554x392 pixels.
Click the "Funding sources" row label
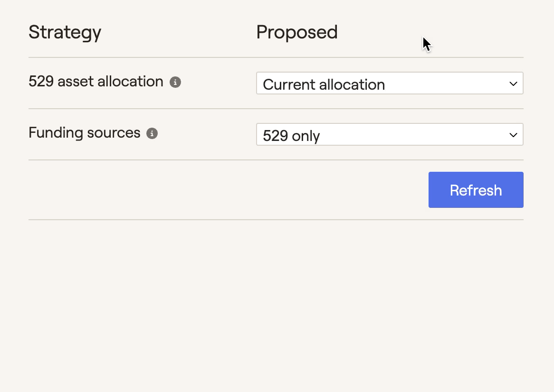tap(85, 132)
